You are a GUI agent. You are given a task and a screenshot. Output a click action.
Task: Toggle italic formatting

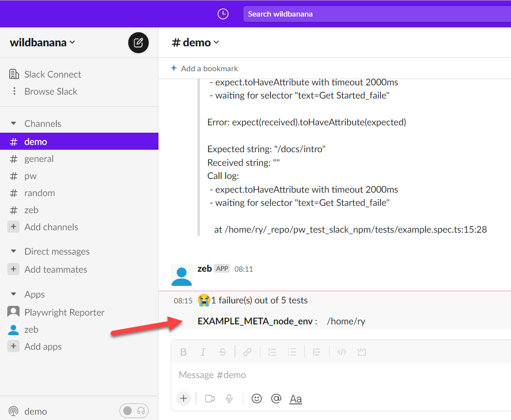203,352
